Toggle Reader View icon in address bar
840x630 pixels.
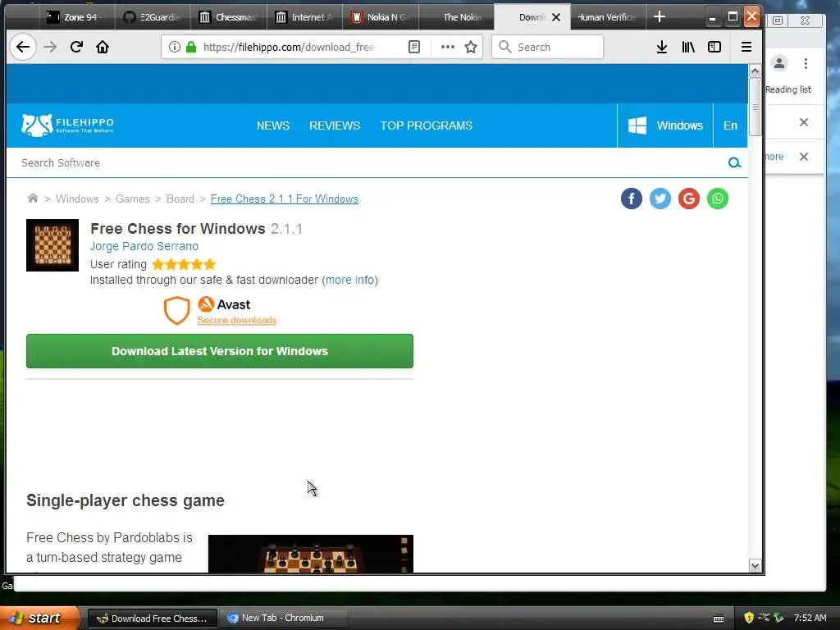point(414,47)
